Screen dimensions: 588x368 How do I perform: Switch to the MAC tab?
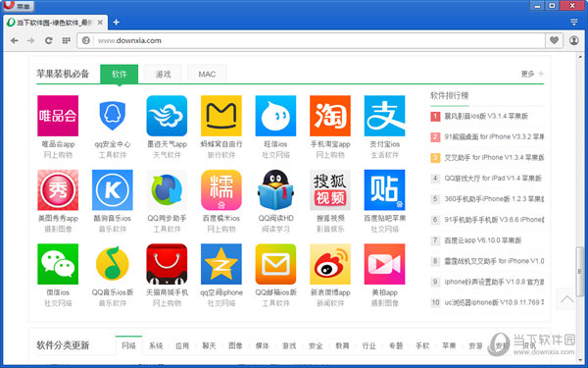207,74
